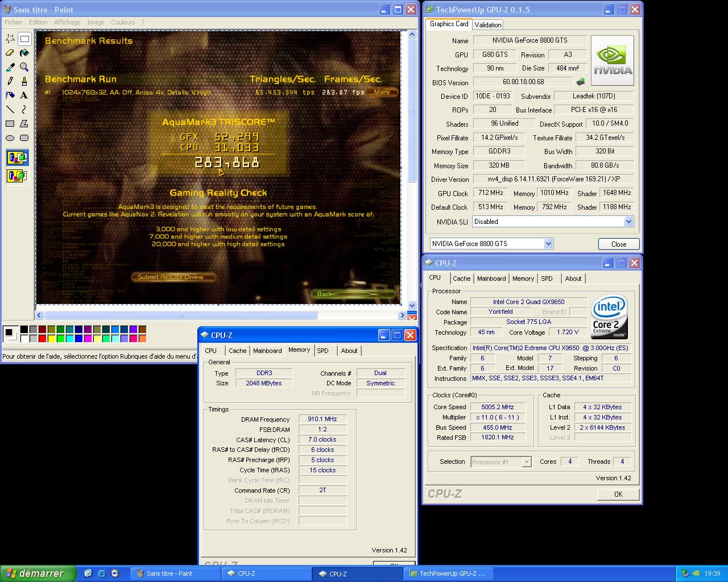This screenshot has width=728, height=582.
Task: Select the rectangular Select tool in Paint
Action: pyautogui.click(x=24, y=39)
